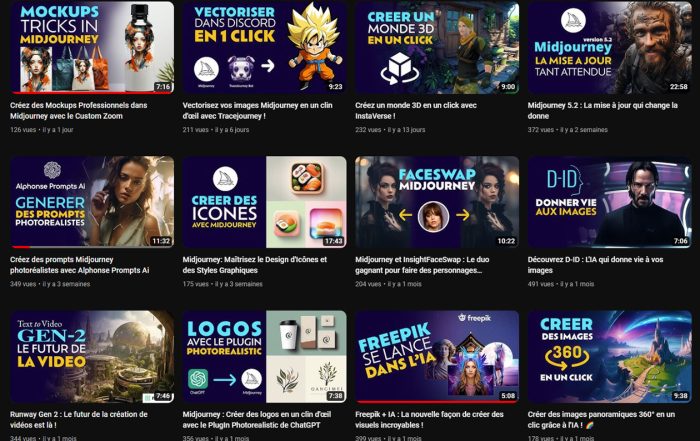Click title 'Découvrez D-ID : L'IA qui donne vie'
This screenshot has width=700, height=441.
(x=596, y=265)
